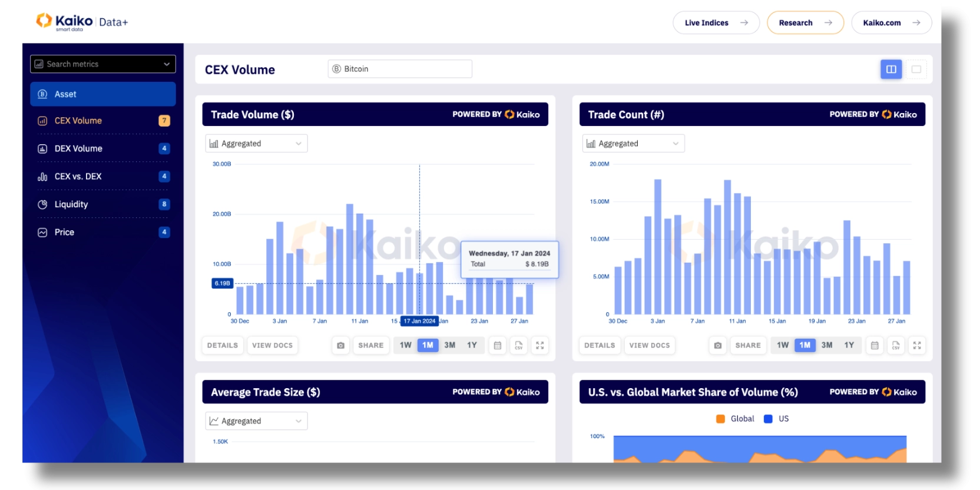Expand Aggregated dropdown in Trade Count

(633, 143)
